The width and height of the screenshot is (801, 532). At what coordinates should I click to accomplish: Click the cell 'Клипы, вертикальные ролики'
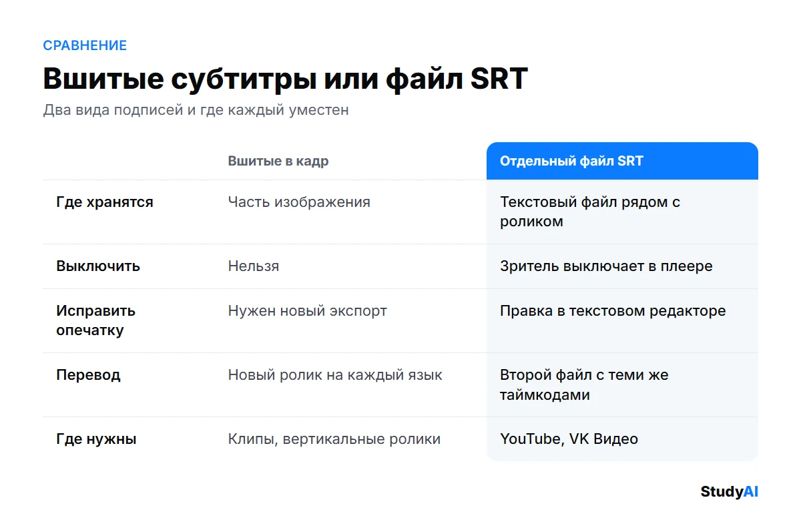click(x=334, y=439)
